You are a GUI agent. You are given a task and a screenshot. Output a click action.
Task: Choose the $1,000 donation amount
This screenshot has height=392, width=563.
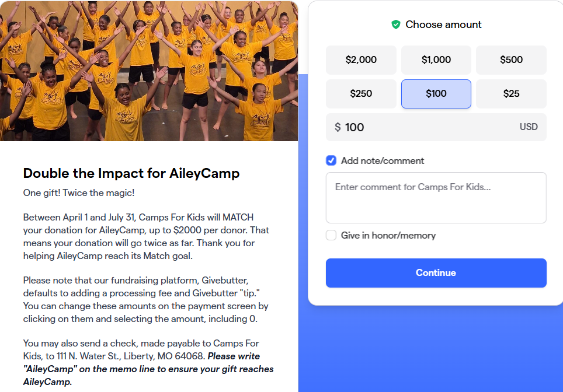pos(436,60)
